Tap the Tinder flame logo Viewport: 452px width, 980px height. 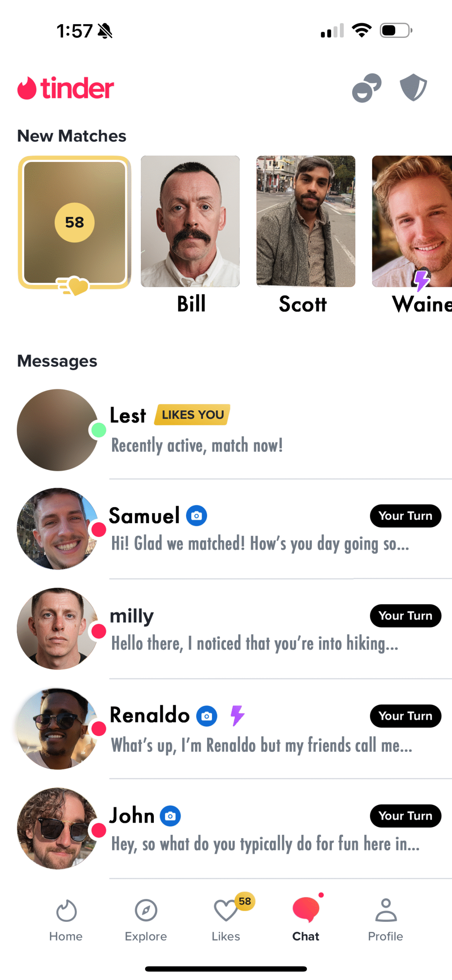point(27,88)
